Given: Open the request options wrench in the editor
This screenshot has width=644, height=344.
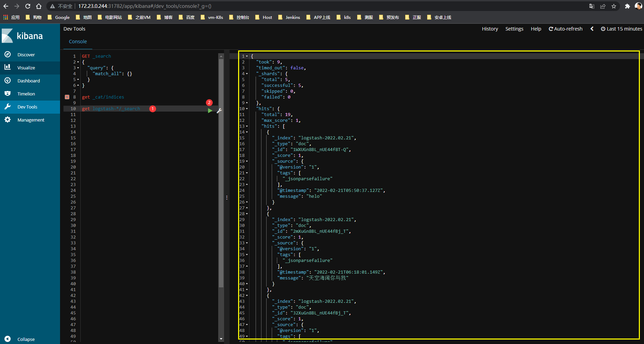Looking at the screenshot, I should pos(219,111).
